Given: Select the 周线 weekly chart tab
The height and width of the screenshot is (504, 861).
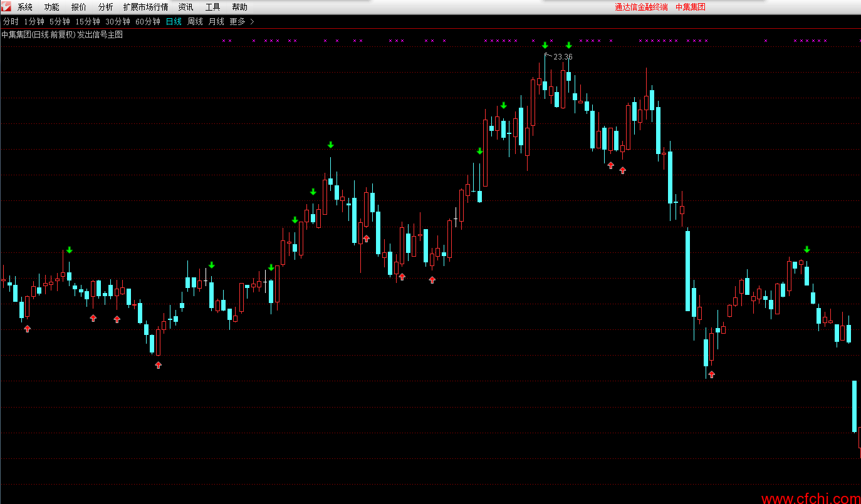Looking at the screenshot, I should coord(195,22).
